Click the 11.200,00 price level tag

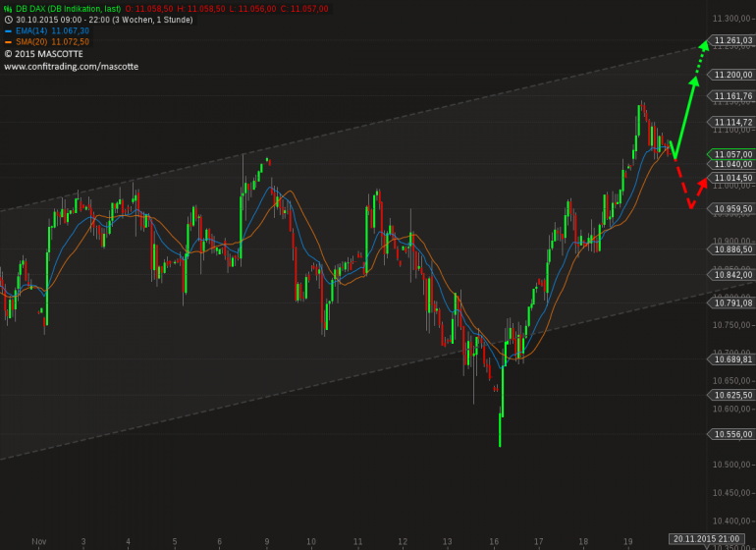click(x=730, y=75)
